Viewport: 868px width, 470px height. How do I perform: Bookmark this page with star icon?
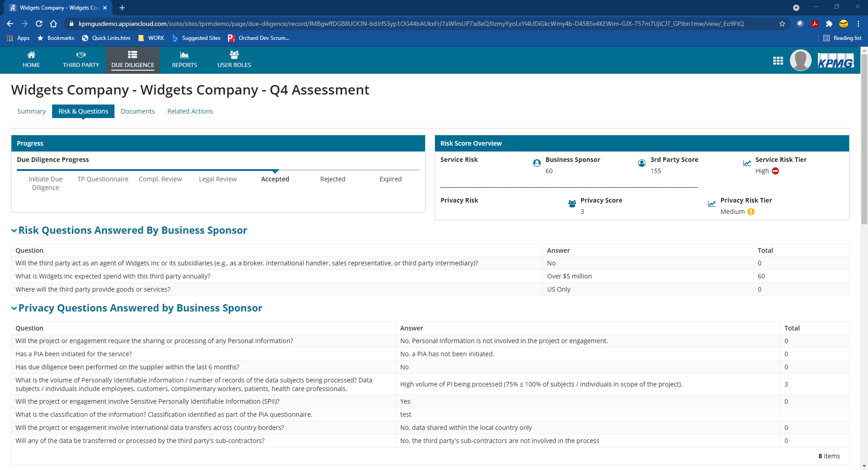click(782, 23)
